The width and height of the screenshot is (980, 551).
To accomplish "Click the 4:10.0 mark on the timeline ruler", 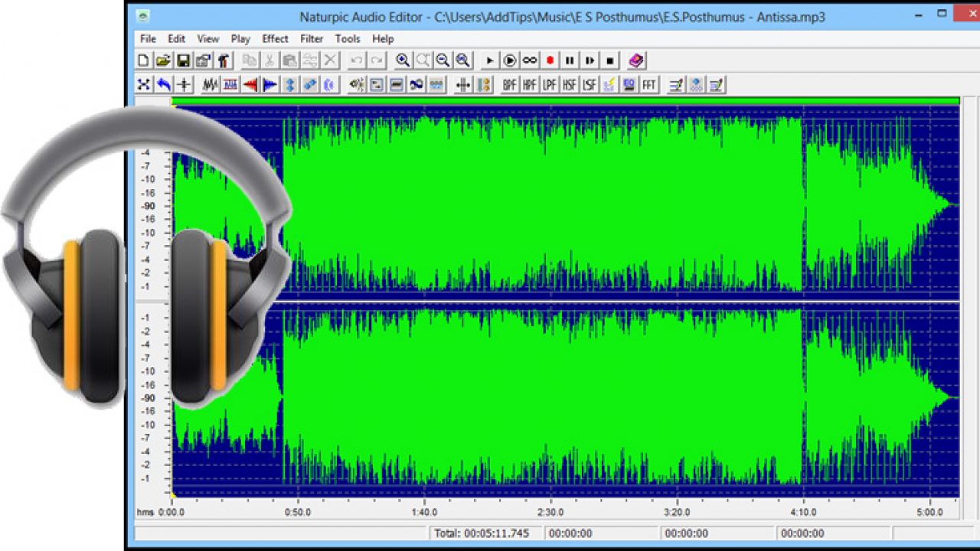I will (x=803, y=512).
